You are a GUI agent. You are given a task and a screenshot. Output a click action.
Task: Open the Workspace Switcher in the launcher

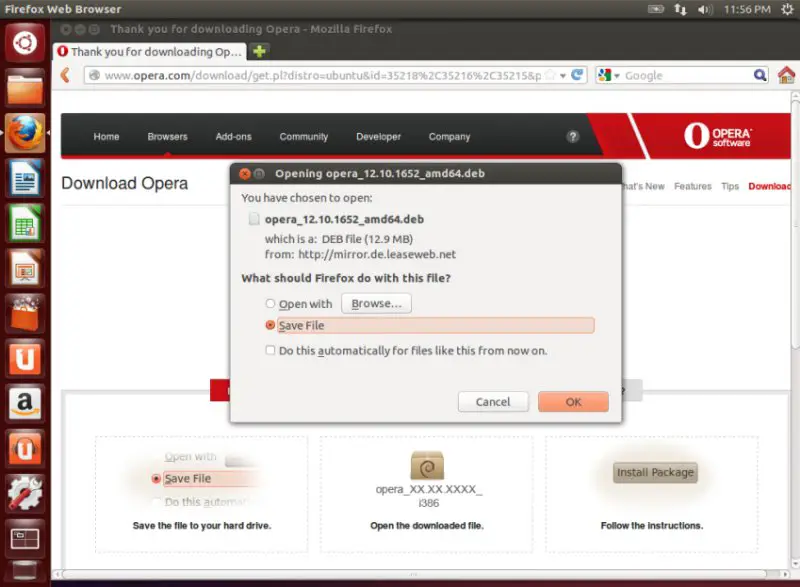click(24, 539)
